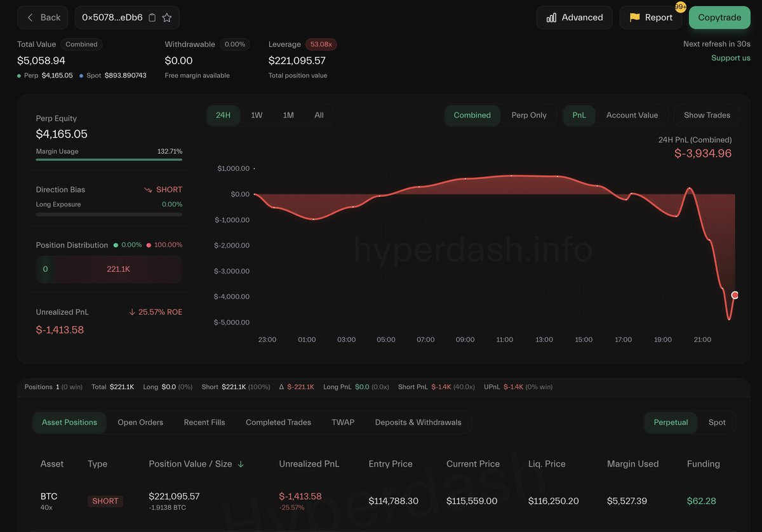This screenshot has height=532, width=762.
Task: Click the Entry Price column header
Action: click(391, 464)
